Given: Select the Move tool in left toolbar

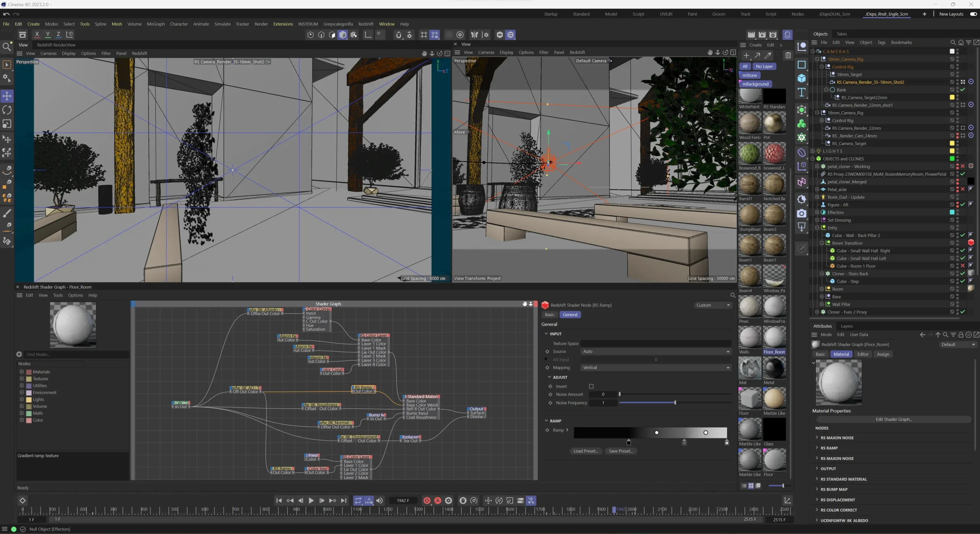Looking at the screenshot, I should click(7, 96).
